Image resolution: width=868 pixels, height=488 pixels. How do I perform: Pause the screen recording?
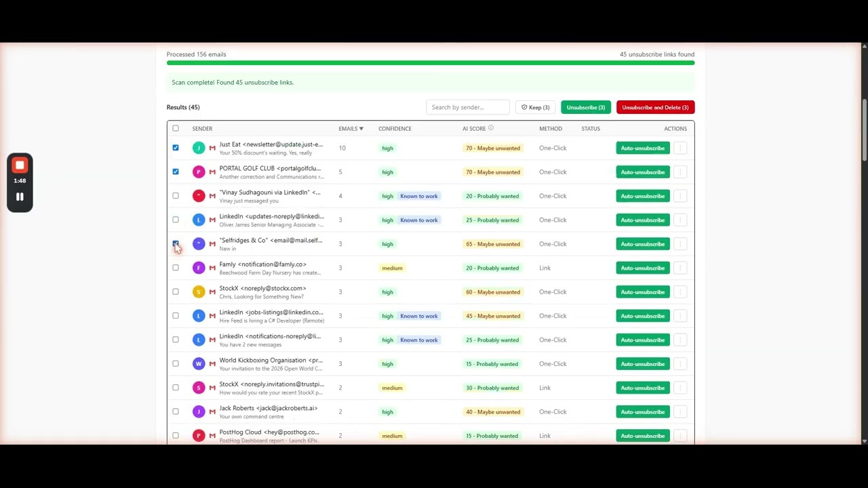(20, 197)
